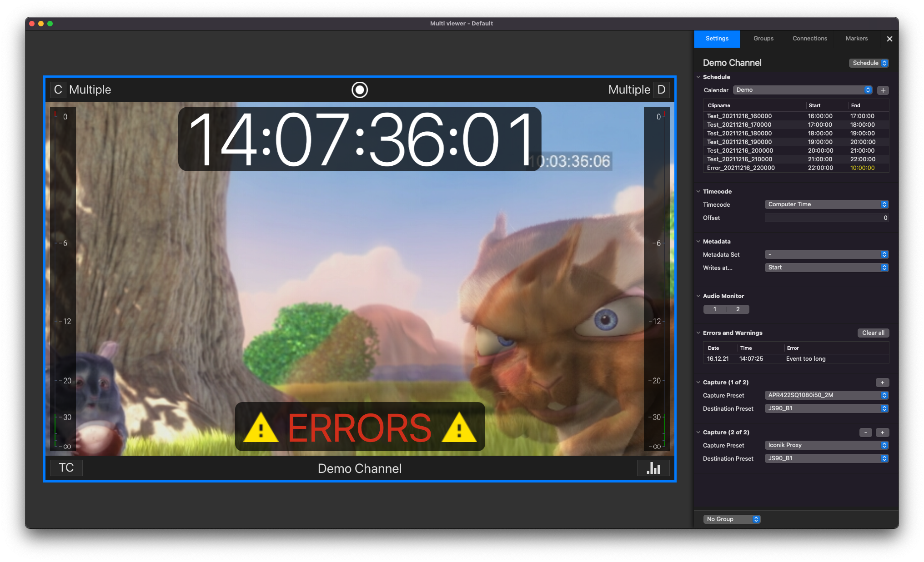Toggle the TC timecode button
The image size is (924, 562).
pyautogui.click(x=66, y=468)
